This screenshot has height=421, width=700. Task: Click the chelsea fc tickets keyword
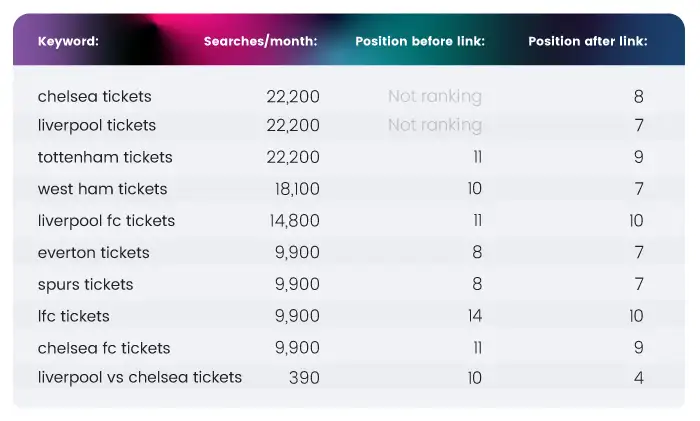104,348
